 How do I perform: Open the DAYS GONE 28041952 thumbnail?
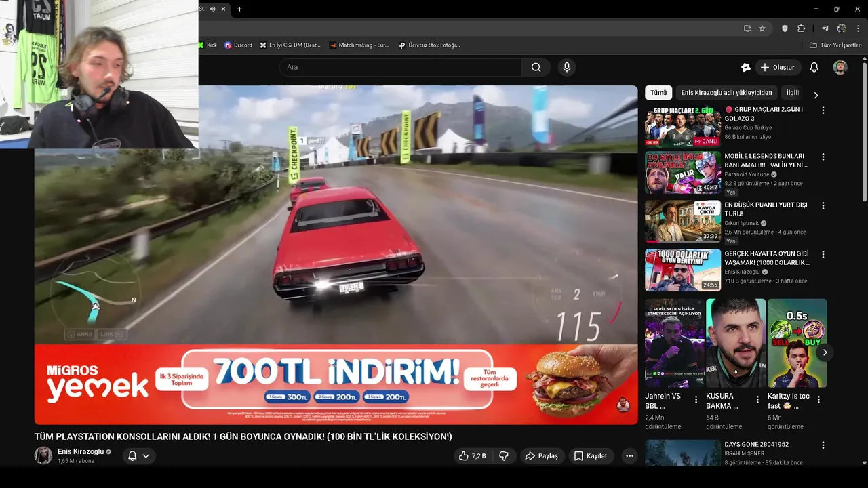tap(683, 453)
